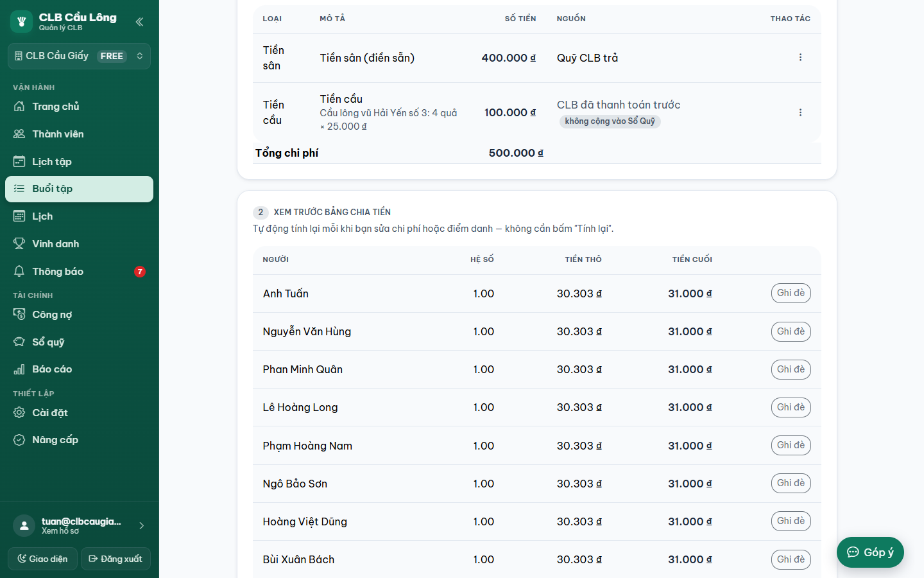Toggle the Giao diện theme button
The image size is (924, 578).
42,559
